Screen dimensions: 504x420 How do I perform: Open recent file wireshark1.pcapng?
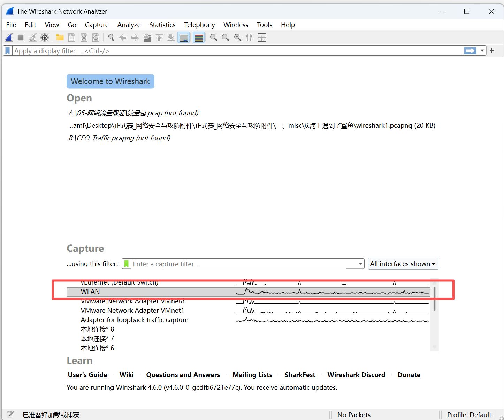tap(252, 126)
